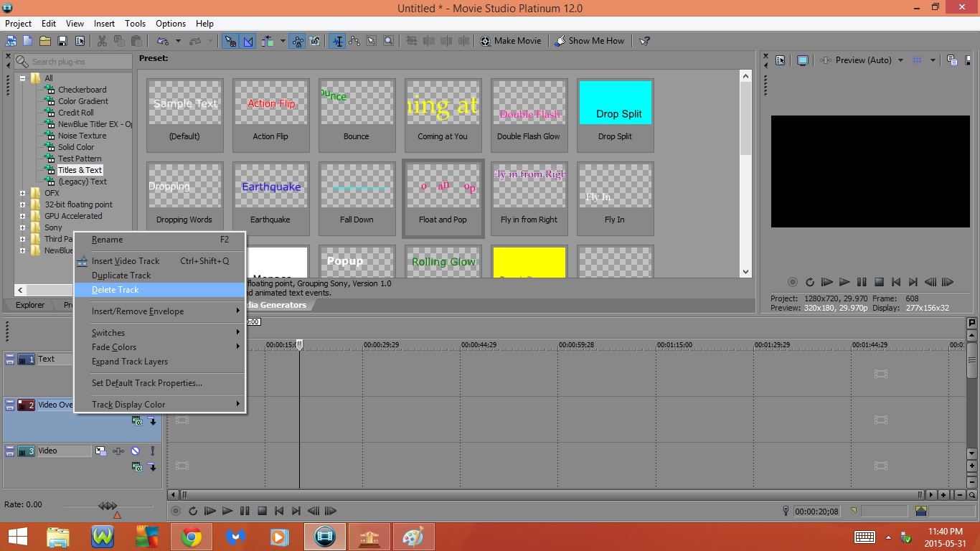This screenshot has height=551, width=980.
Task: Expand the GPU Accelerated folder
Action: [x=23, y=216]
